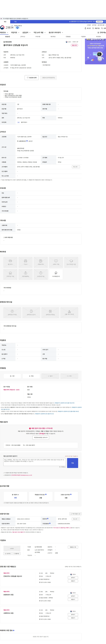Toggle 관심기업 star button
Screen dimensions: 106x644
8,553
